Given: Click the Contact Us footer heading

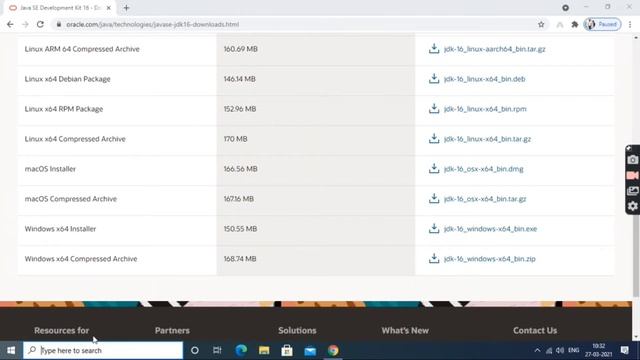Looking at the screenshot, I should pos(535,331).
